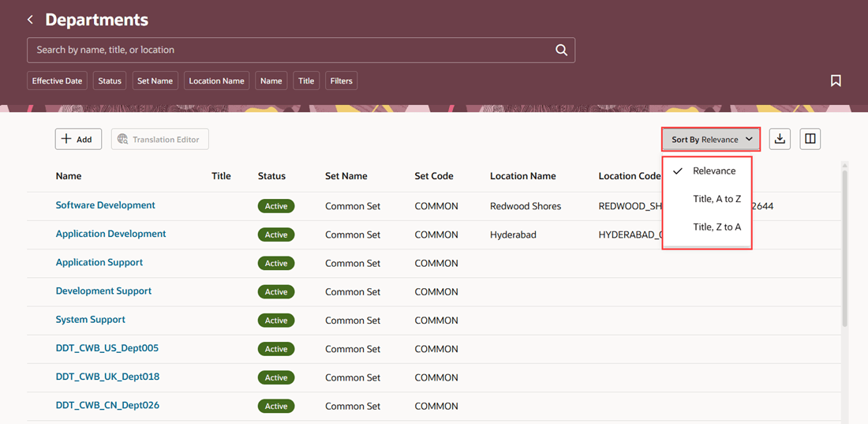Click Active badge in DDT_CWB_UK_Dept018 row
The image size is (868, 424).
[x=276, y=377]
